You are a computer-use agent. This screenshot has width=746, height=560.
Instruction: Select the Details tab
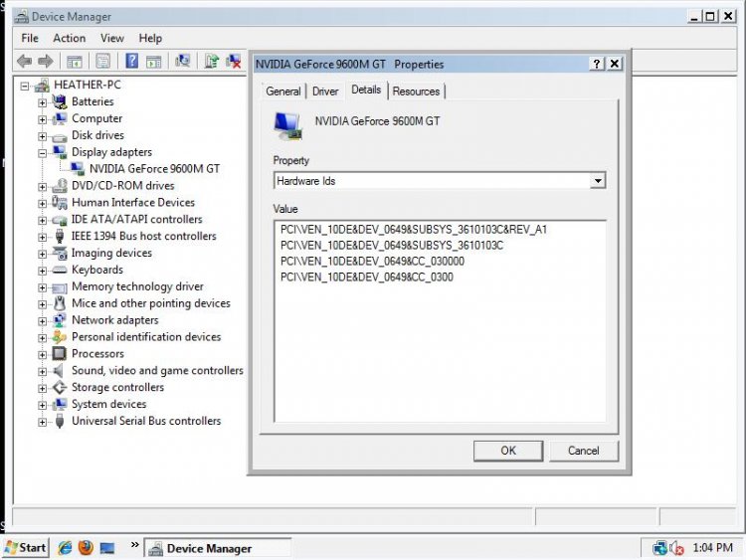click(366, 90)
